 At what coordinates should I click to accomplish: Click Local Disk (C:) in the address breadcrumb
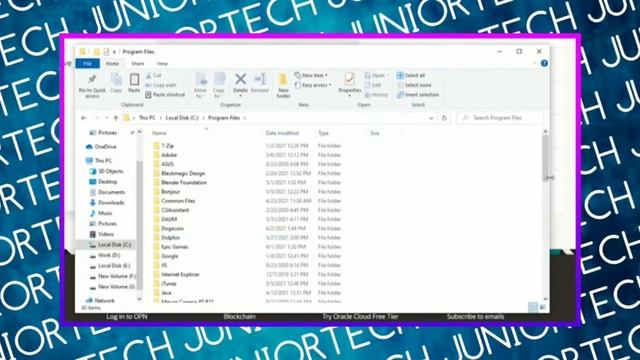(182, 118)
